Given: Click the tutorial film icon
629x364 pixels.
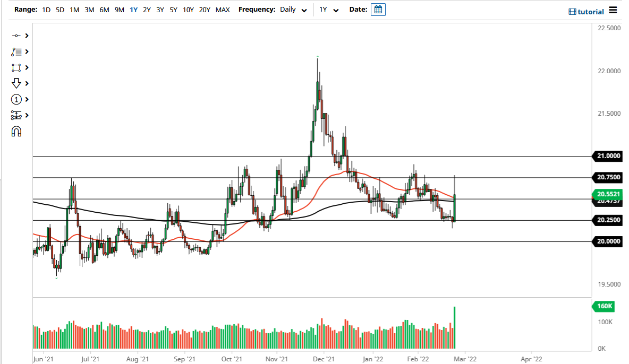Looking at the screenshot, I should point(573,11).
